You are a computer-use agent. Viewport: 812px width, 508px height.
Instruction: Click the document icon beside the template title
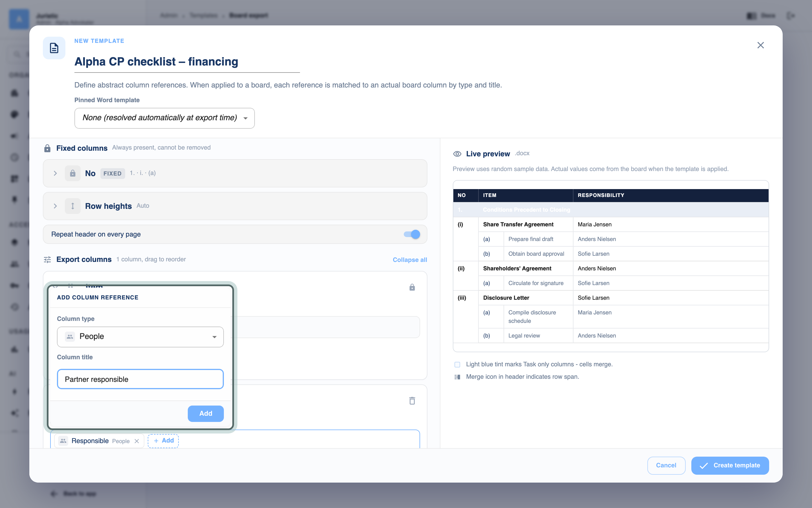(x=54, y=48)
